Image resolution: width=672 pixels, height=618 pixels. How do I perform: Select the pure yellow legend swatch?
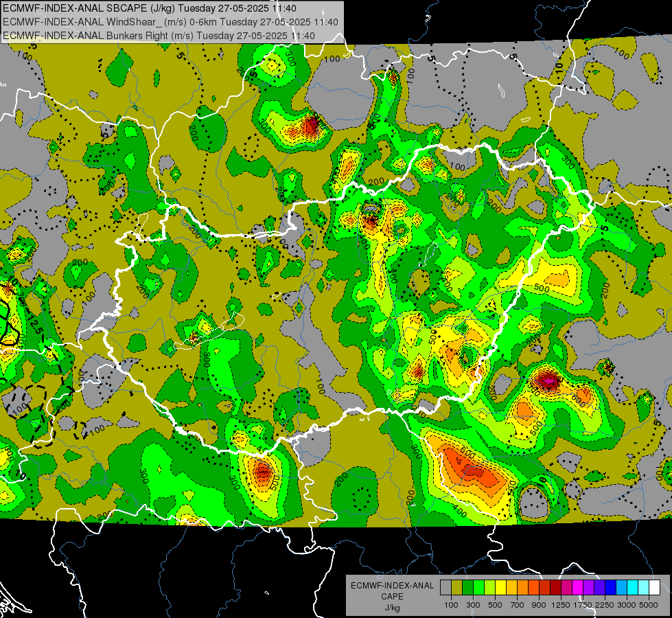(500, 588)
